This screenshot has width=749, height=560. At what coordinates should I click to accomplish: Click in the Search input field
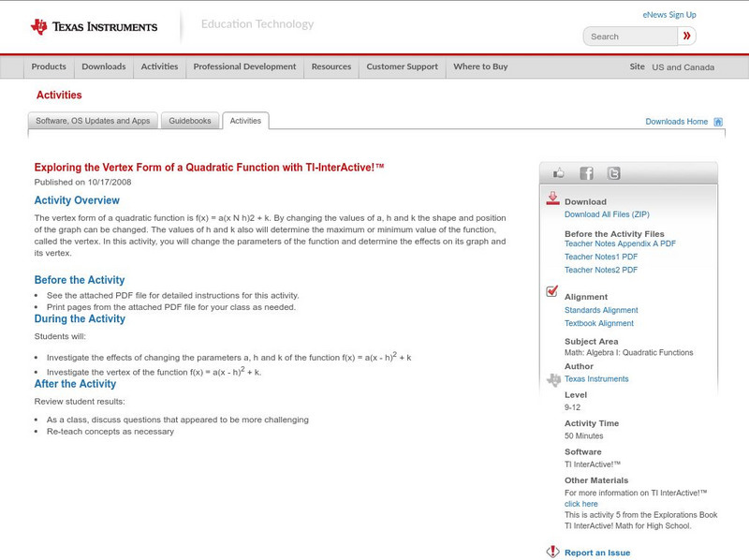click(x=630, y=37)
